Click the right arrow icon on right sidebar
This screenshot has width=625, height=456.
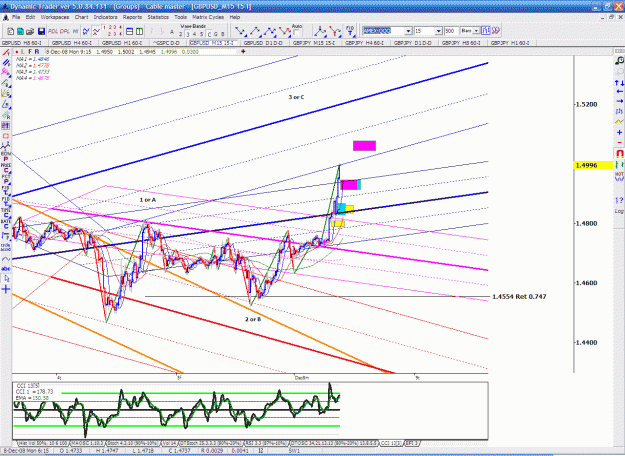[x=619, y=101]
